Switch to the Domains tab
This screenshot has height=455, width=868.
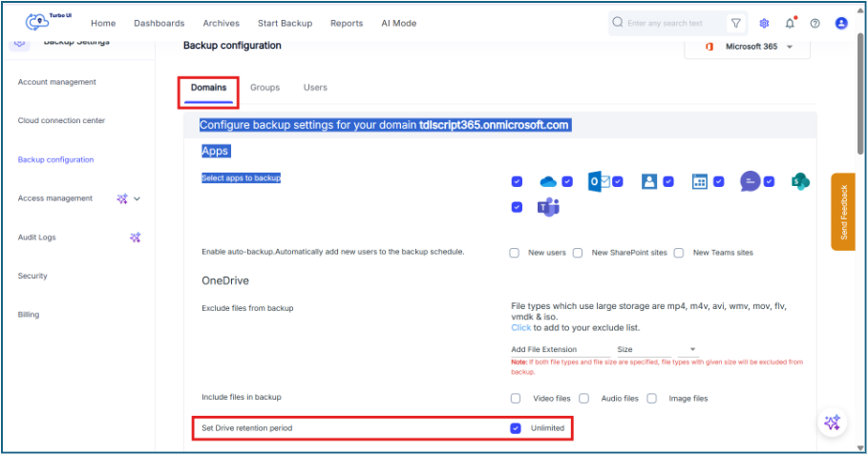pyautogui.click(x=209, y=88)
